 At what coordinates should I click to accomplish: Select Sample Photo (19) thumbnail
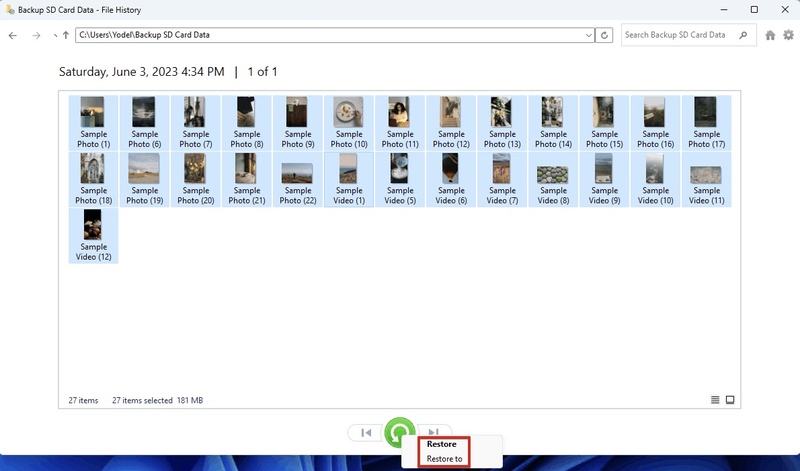coord(144,179)
